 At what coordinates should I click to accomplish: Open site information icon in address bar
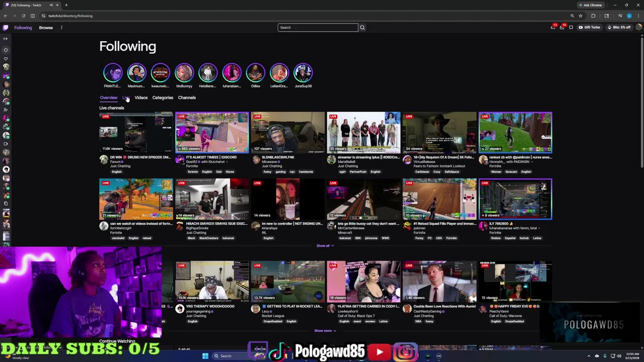point(43,16)
